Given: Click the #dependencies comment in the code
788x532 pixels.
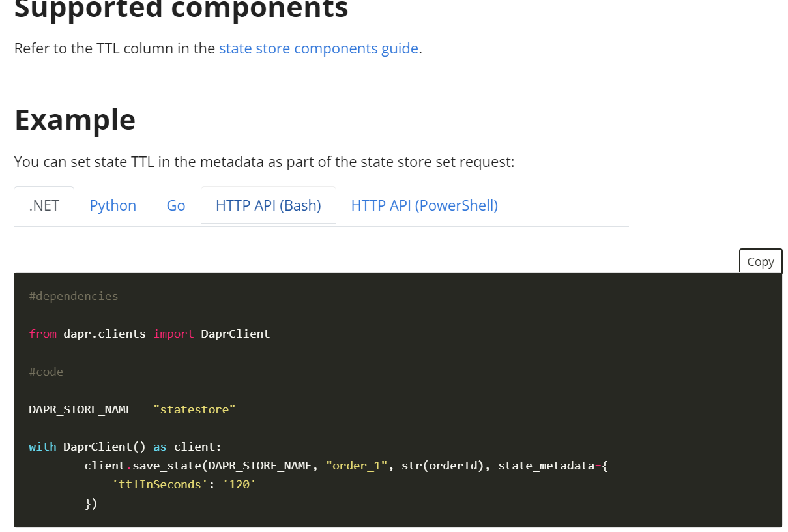Looking at the screenshot, I should point(73,296).
